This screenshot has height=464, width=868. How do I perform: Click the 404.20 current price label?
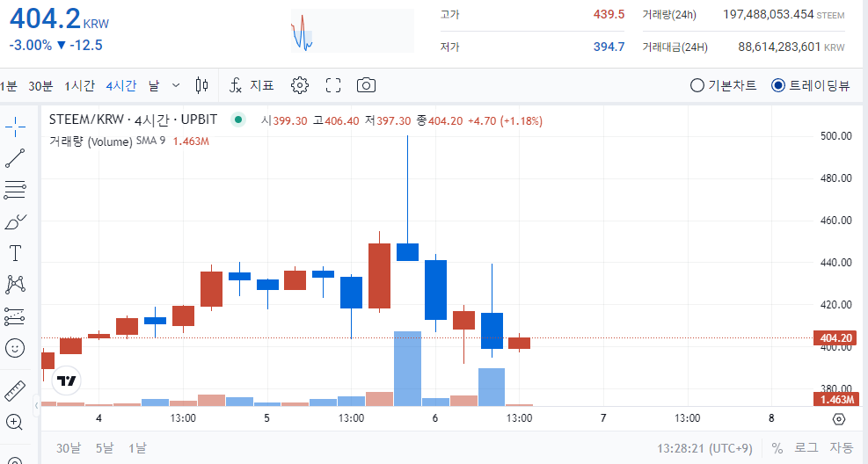pos(835,338)
